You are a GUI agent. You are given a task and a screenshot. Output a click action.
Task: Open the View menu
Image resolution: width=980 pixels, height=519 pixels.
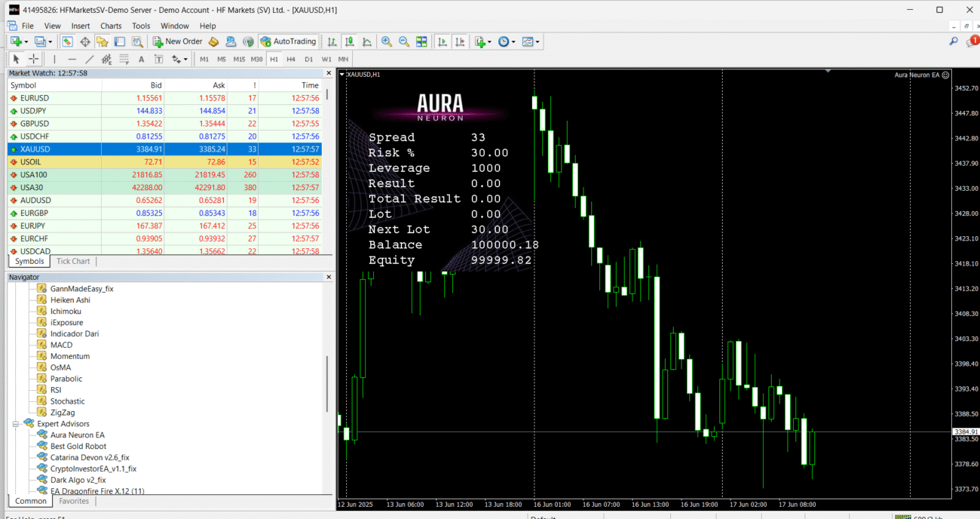[52, 26]
